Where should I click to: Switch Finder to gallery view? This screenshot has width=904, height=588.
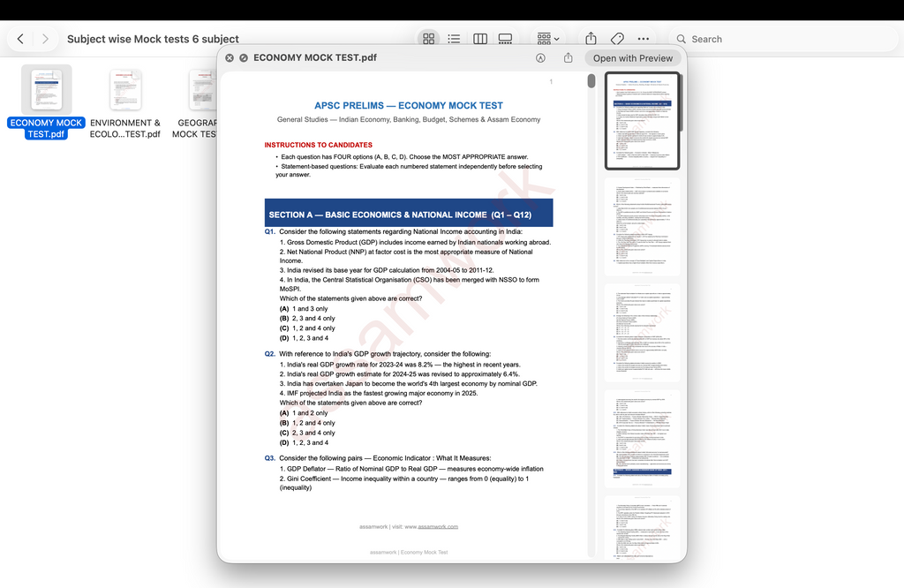(x=505, y=39)
